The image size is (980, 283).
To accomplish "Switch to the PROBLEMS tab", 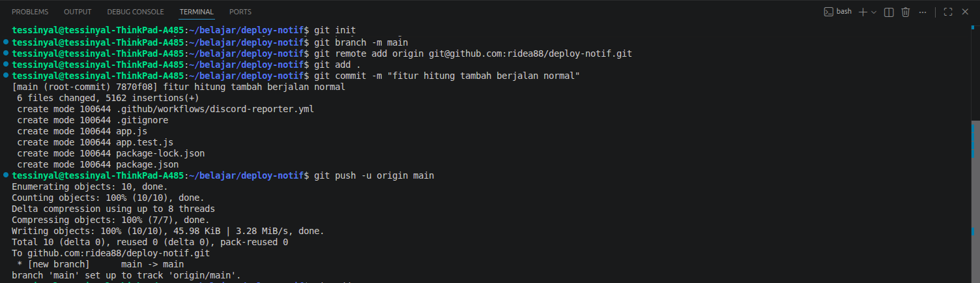I will (30, 12).
